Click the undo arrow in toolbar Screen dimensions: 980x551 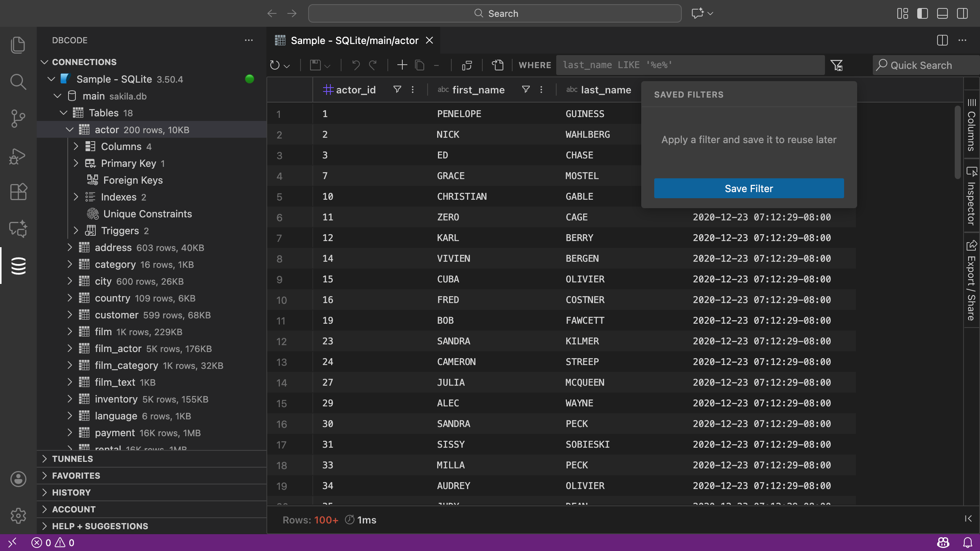(x=356, y=65)
